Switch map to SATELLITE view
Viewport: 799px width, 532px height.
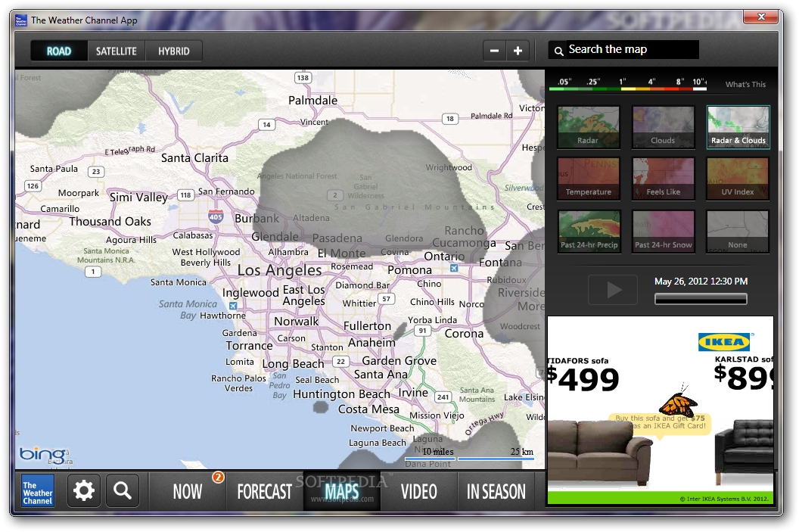click(117, 51)
